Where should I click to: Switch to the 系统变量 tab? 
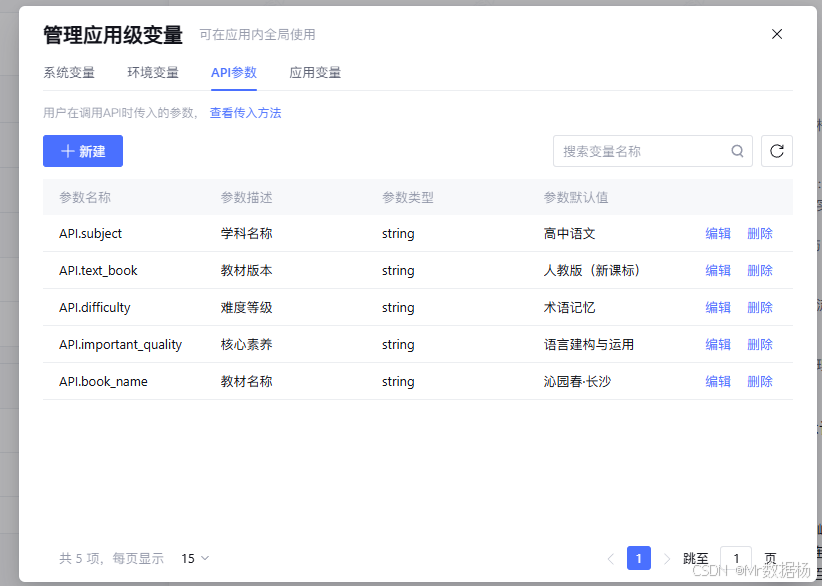pos(70,72)
